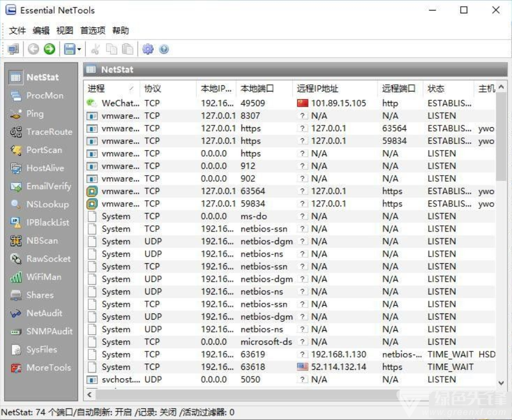
Task: Select remote port 59834 cell
Action: (x=394, y=141)
